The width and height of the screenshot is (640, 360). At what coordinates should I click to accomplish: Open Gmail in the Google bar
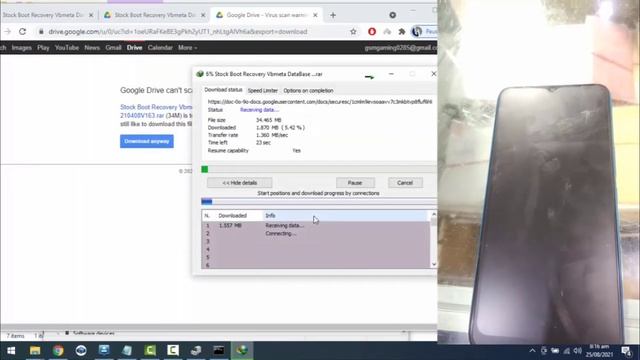(x=113, y=48)
